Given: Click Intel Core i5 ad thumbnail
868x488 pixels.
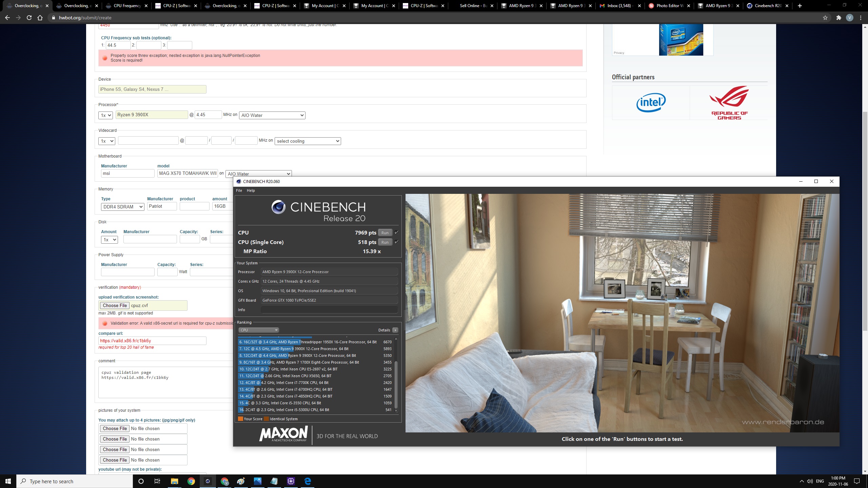Looking at the screenshot, I should pyautogui.click(x=681, y=39).
